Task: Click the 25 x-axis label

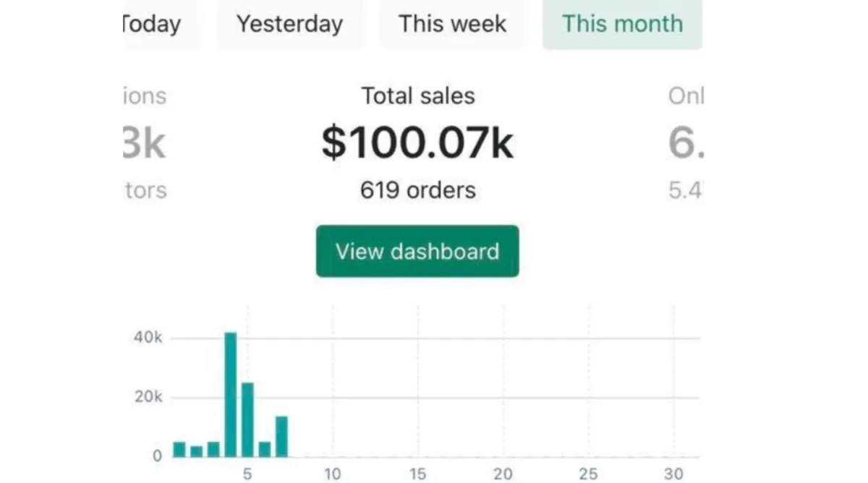Action: (588, 474)
